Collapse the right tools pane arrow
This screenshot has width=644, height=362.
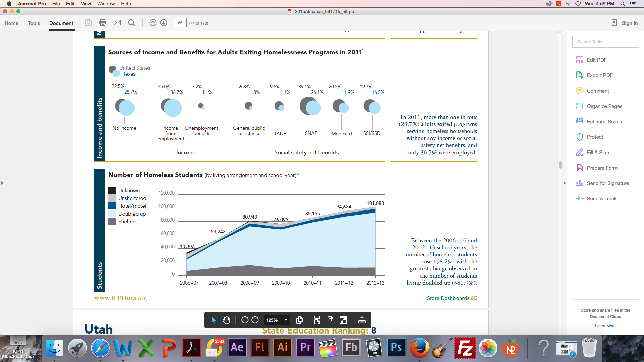click(565, 183)
